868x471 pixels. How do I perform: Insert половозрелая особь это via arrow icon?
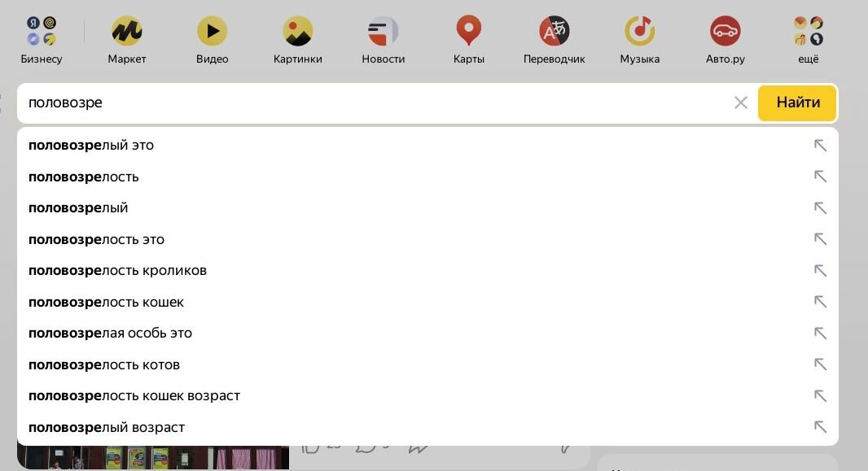coord(820,333)
